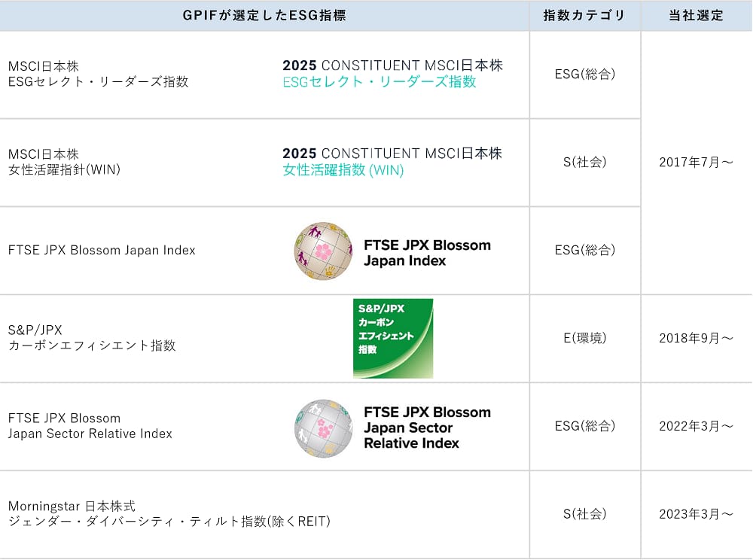Click the 当社選定 column header
The image size is (753, 560).
[696, 16]
